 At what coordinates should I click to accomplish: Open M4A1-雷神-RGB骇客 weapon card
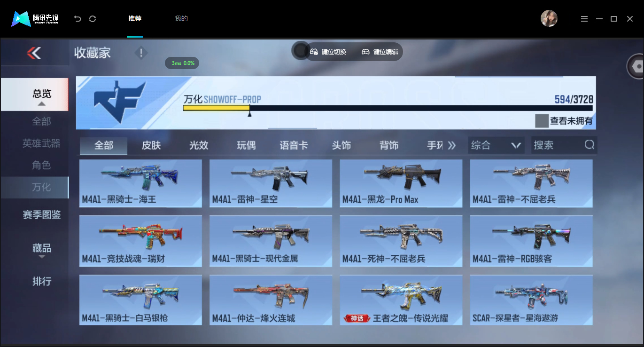click(x=531, y=241)
